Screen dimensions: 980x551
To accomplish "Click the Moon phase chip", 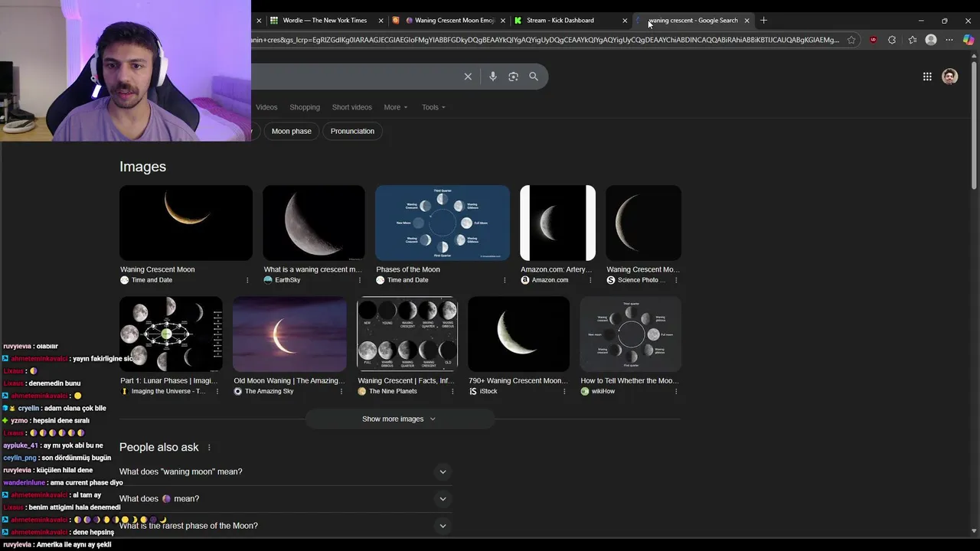I will coord(292,132).
